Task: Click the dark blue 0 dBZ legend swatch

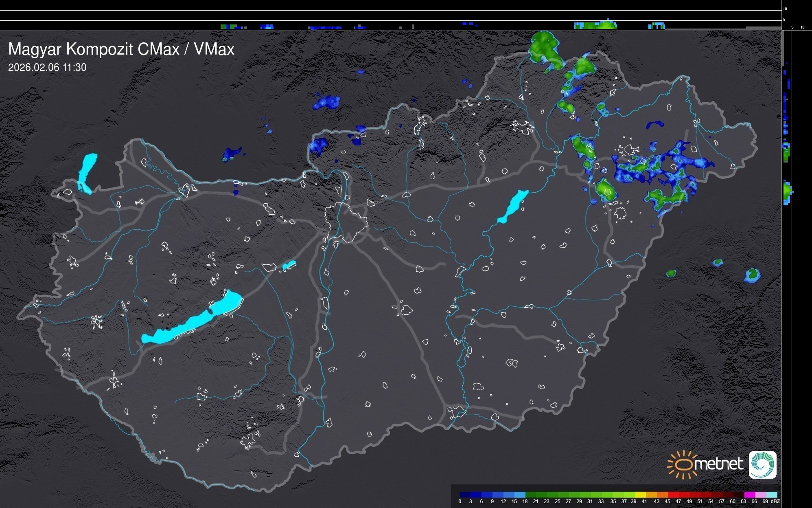Action: coord(465,495)
